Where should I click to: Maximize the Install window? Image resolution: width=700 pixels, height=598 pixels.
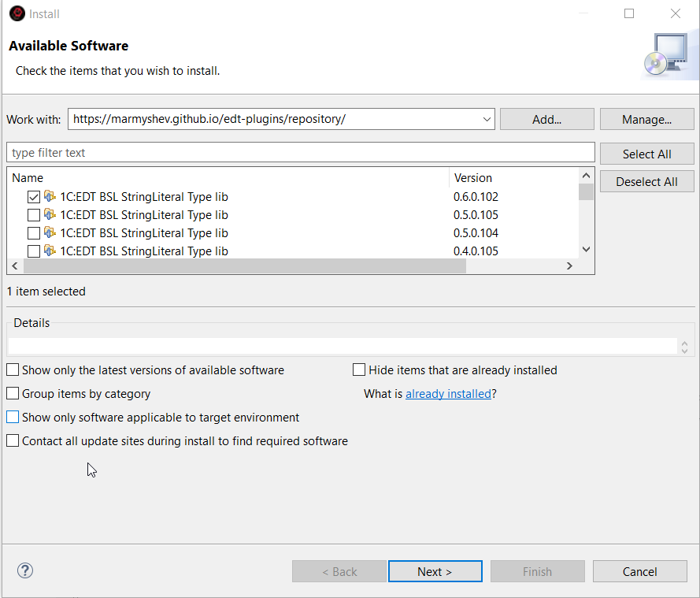click(x=629, y=13)
